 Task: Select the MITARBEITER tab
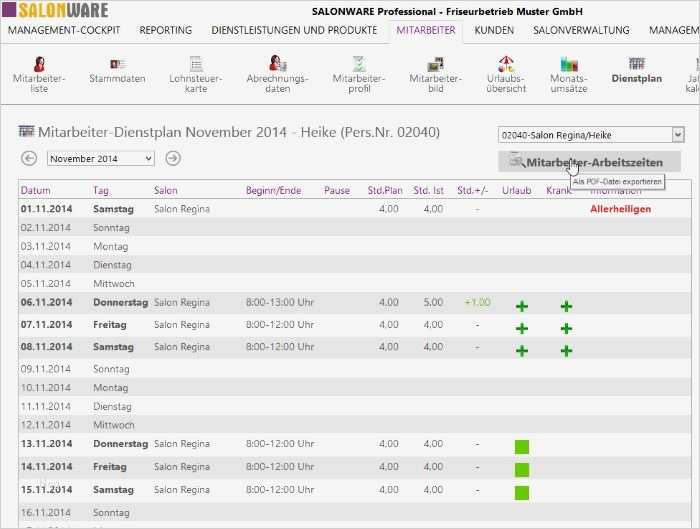click(x=426, y=30)
